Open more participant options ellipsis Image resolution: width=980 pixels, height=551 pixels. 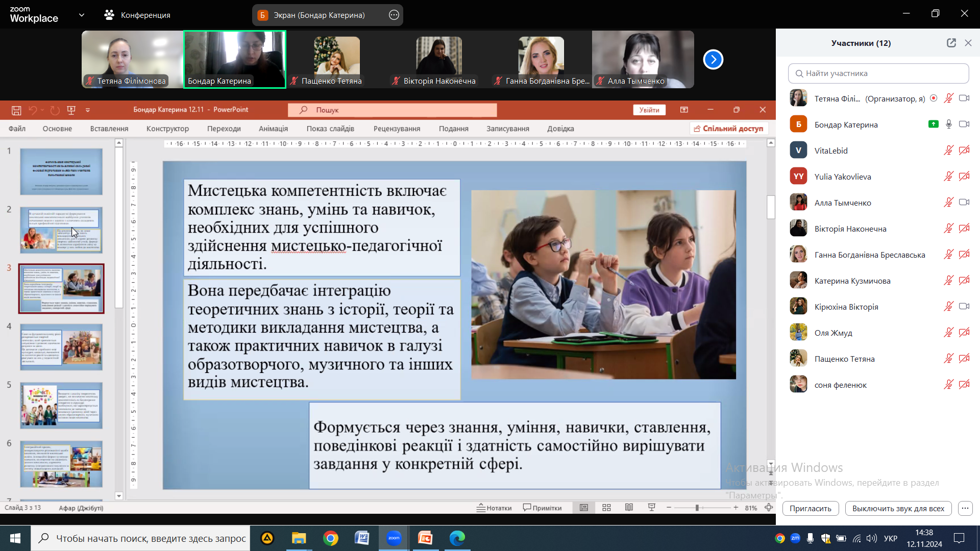[965, 508]
